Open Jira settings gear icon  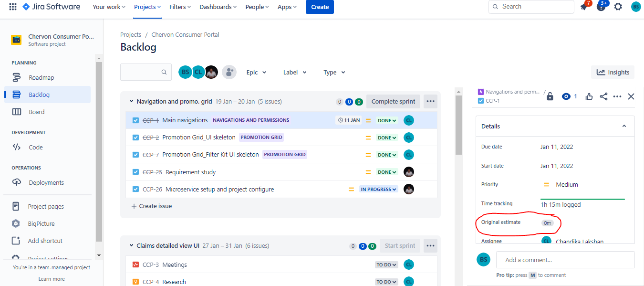click(x=618, y=7)
